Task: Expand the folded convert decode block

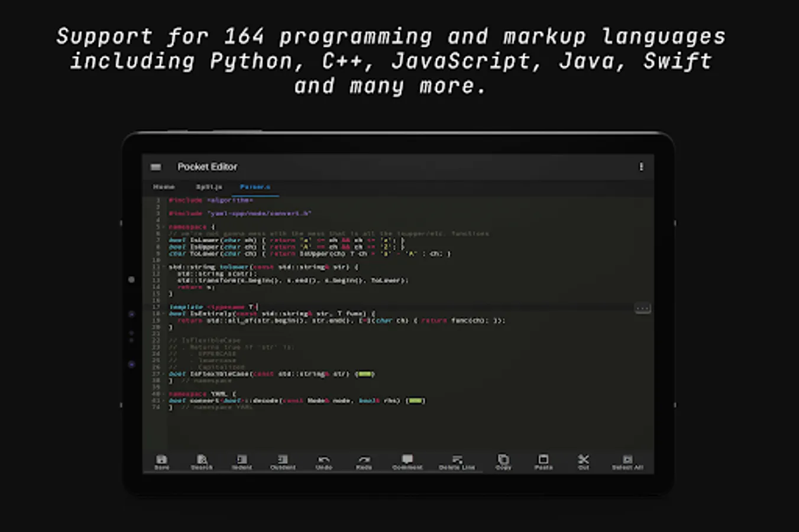Action: 416,401
